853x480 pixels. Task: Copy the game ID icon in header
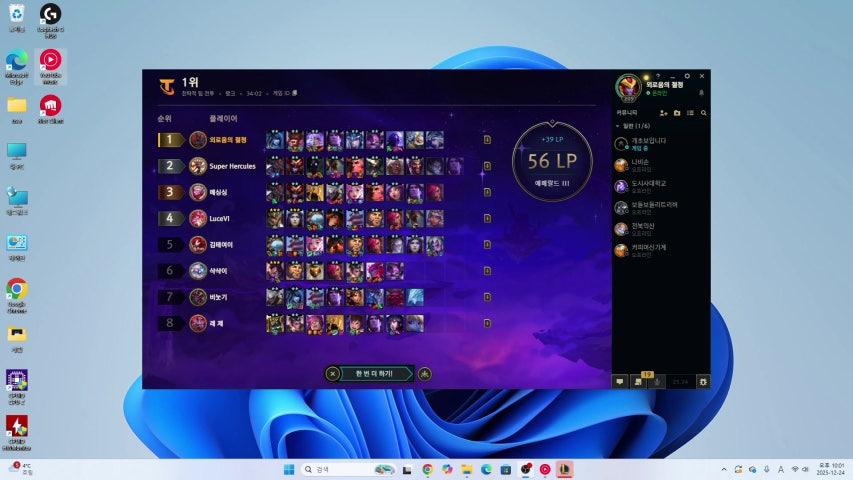(295, 93)
